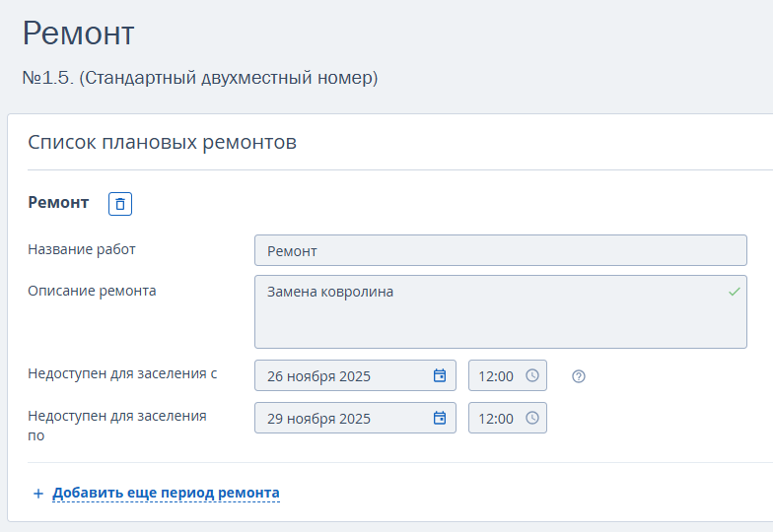This screenshot has height=532, width=773.
Task: Open start date field 26 ноября 2025
Action: tap(340, 375)
